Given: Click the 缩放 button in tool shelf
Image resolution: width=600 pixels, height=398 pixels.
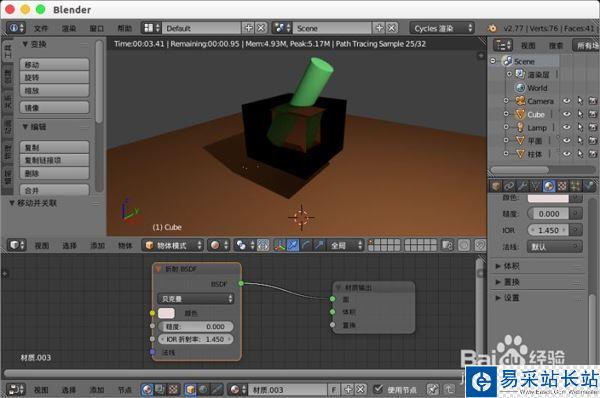Looking at the screenshot, I should click(x=54, y=91).
